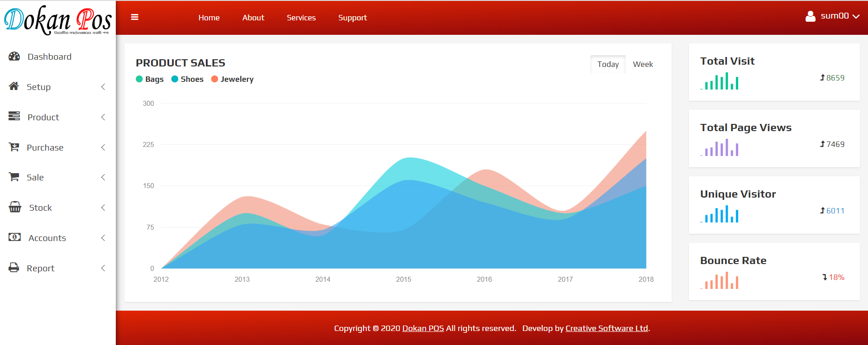Open the sum00 user dropdown
Image resolution: width=868 pixels, height=345 pixels.
(x=832, y=16)
